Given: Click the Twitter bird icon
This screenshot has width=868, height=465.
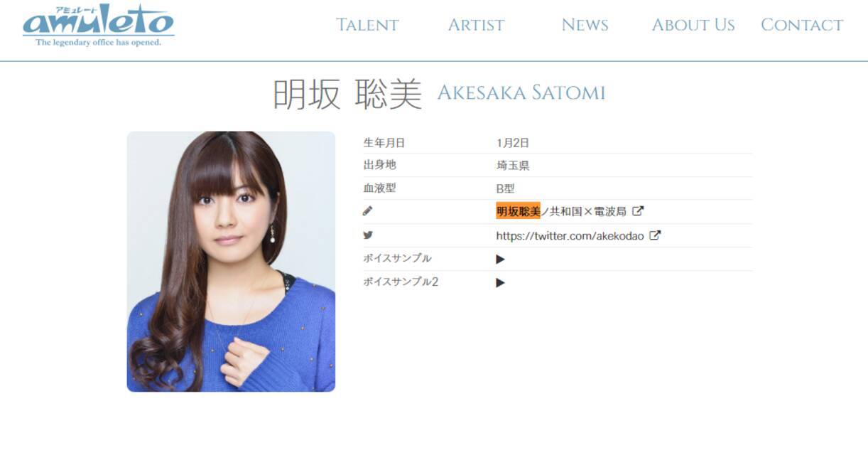Looking at the screenshot, I should 367,235.
